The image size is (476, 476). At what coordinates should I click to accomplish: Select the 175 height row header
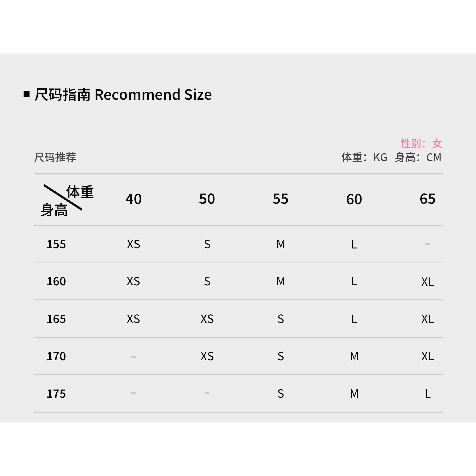point(56,394)
